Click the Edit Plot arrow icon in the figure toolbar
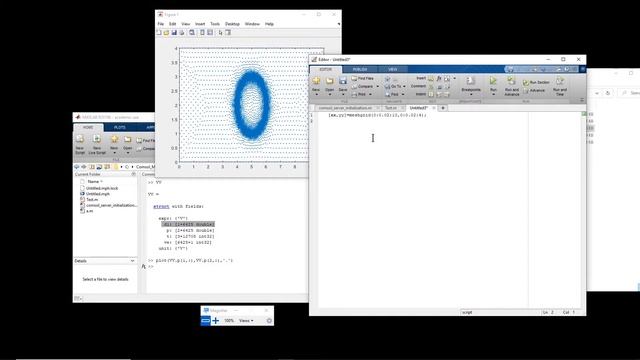This screenshot has width=640, height=360. [x=220, y=33]
